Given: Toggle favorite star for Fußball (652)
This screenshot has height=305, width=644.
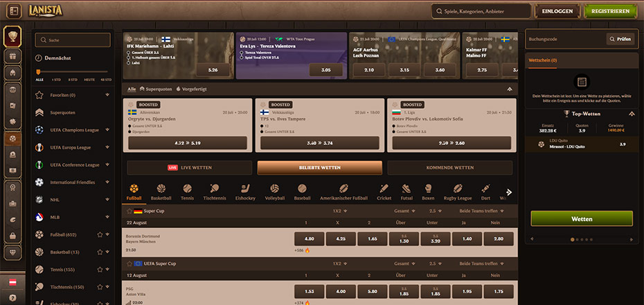Looking at the screenshot, I should pyautogui.click(x=100, y=235).
